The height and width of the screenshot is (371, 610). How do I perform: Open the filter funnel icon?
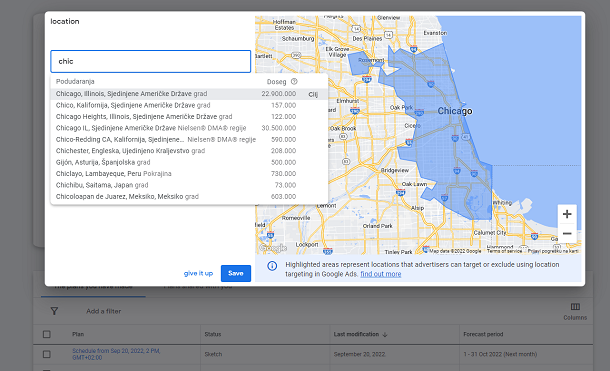pyautogui.click(x=54, y=311)
